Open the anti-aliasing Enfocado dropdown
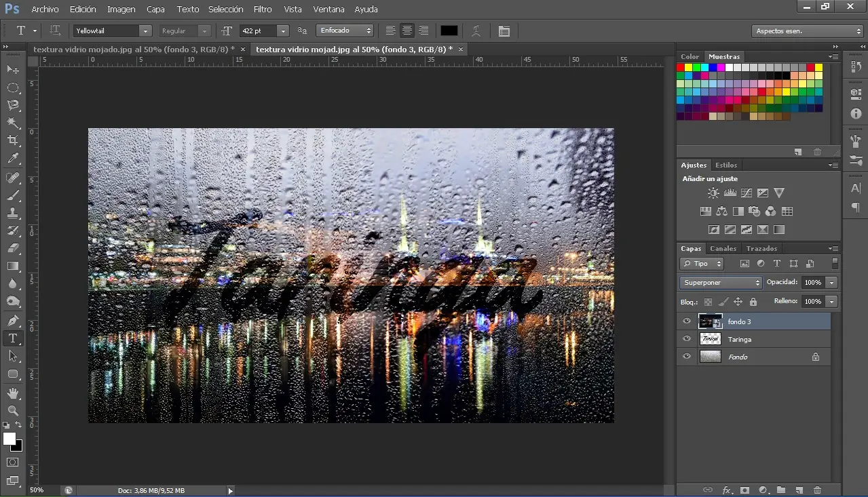The height and width of the screenshot is (497, 868). click(345, 31)
